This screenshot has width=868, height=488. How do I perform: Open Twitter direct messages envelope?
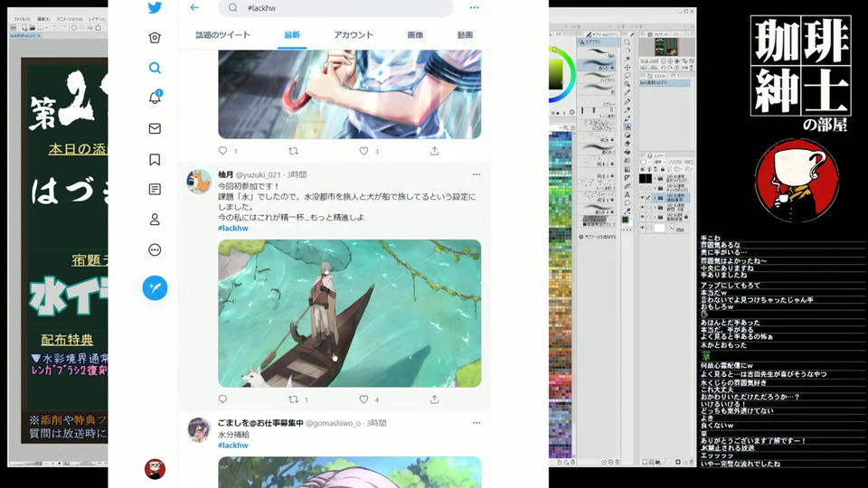click(x=155, y=128)
